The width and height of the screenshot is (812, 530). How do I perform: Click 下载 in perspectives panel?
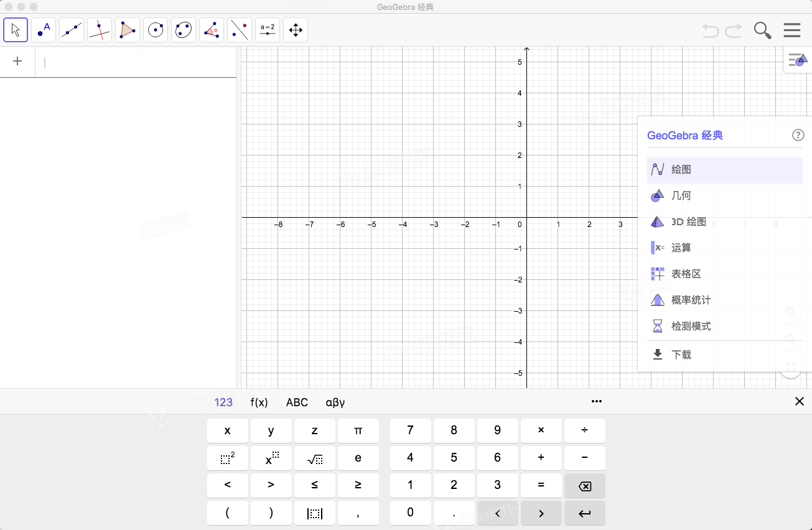pyautogui.click(x=725, y=355)
